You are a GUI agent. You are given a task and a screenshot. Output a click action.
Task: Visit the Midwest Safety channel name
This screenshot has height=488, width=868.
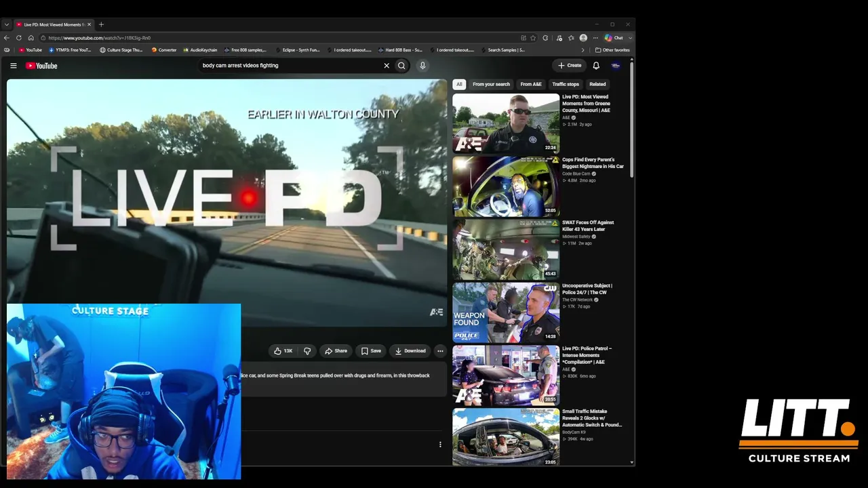[576, 237]
